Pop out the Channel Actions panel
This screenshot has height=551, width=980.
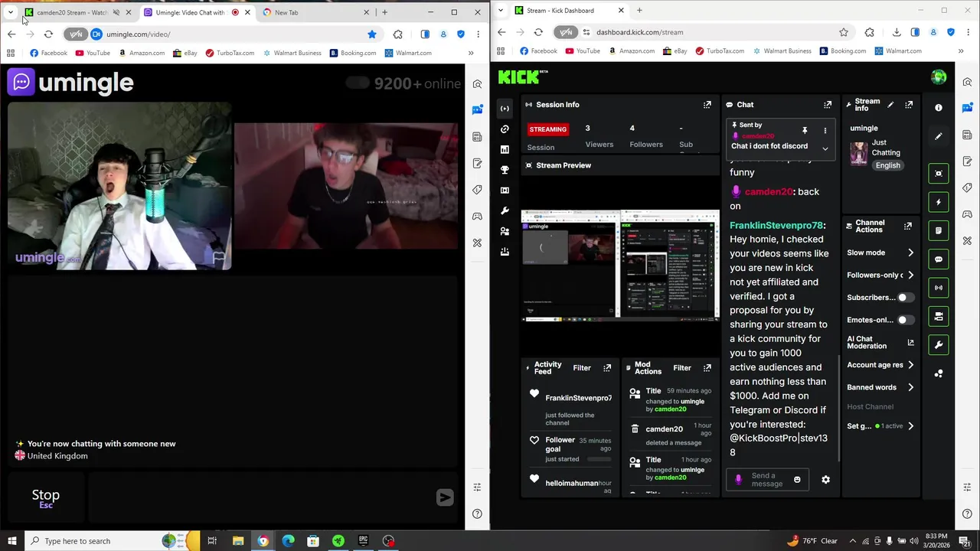pyautogui.click(x=908, y=227)
